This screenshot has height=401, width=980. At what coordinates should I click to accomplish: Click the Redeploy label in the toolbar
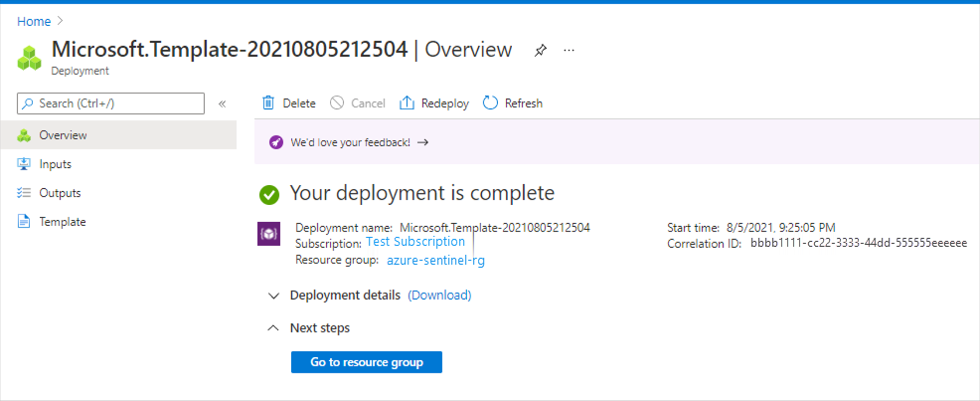coord(445,103)
